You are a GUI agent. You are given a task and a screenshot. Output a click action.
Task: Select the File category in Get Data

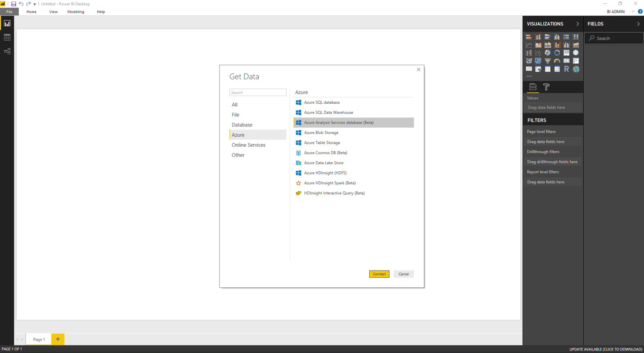pos(258,115)
